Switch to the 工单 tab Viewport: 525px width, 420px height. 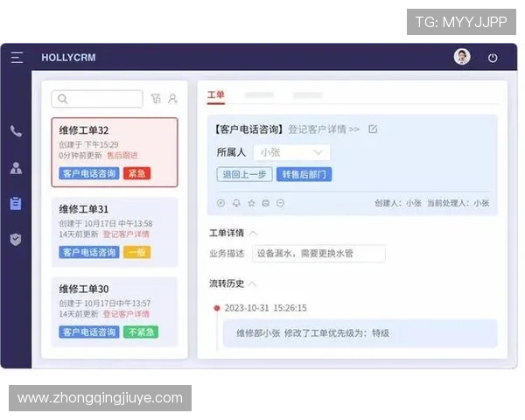[x=215, y=95]
